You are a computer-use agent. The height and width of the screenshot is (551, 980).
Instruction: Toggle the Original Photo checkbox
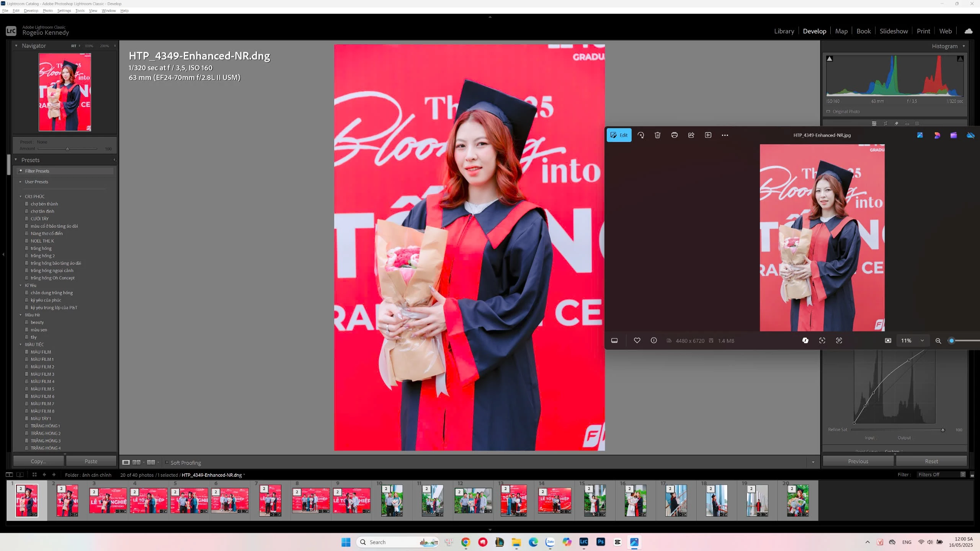coord(828,112)
